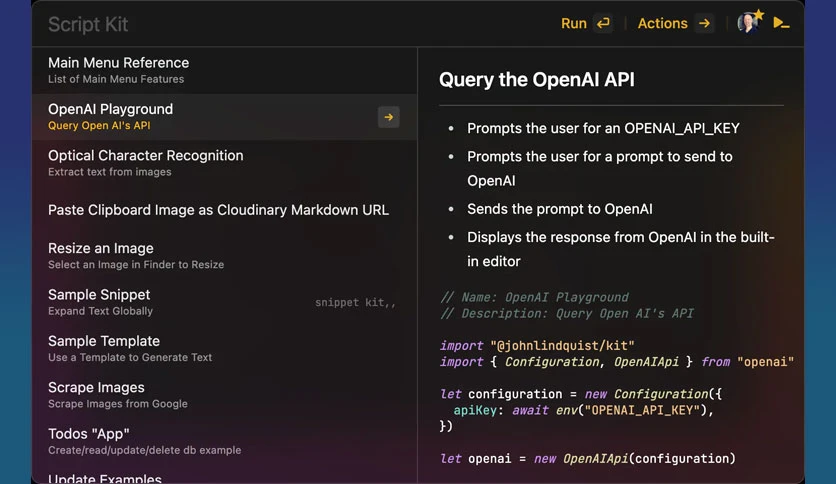Select Todos "App" script
The height and width of the screenshot is (484, 836).
[224, 441]
